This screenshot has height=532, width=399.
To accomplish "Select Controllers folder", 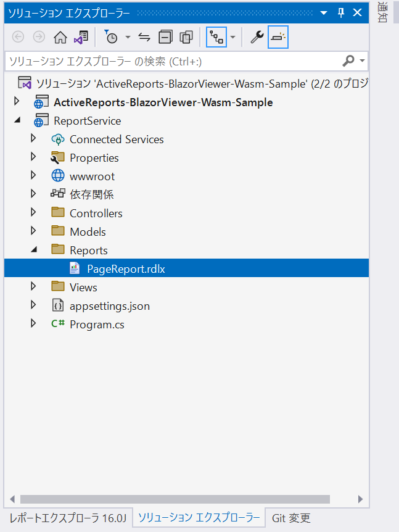I will [96, 214].
